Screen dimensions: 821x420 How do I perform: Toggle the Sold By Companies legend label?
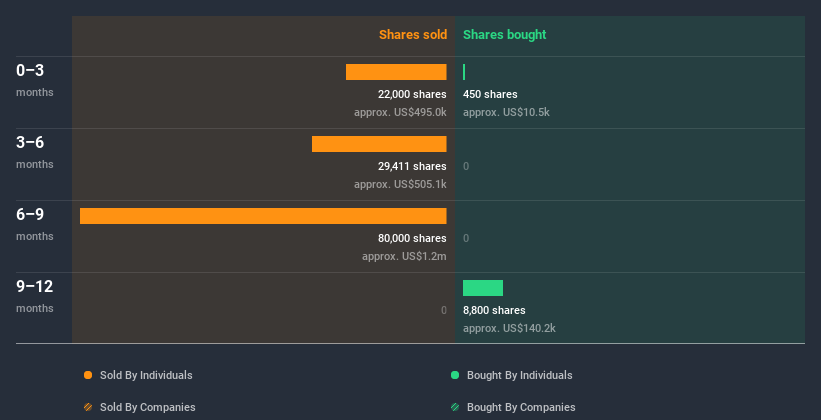pos(147,407)
